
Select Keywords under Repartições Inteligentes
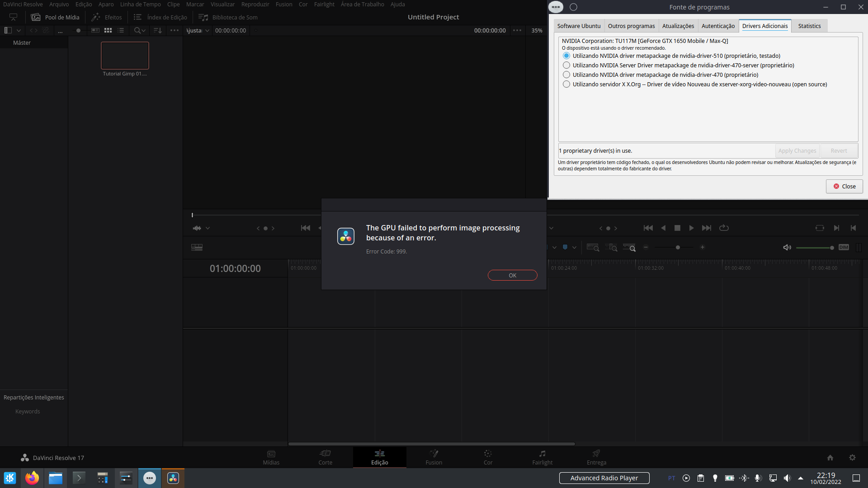[28, 411]
